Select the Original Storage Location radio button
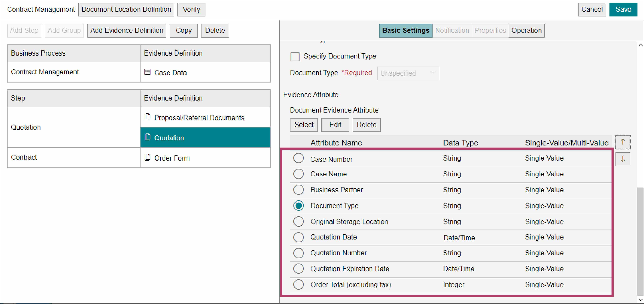The height and width of the screenshot is (304, 644). pyautogui.click(x=299, y=221)
